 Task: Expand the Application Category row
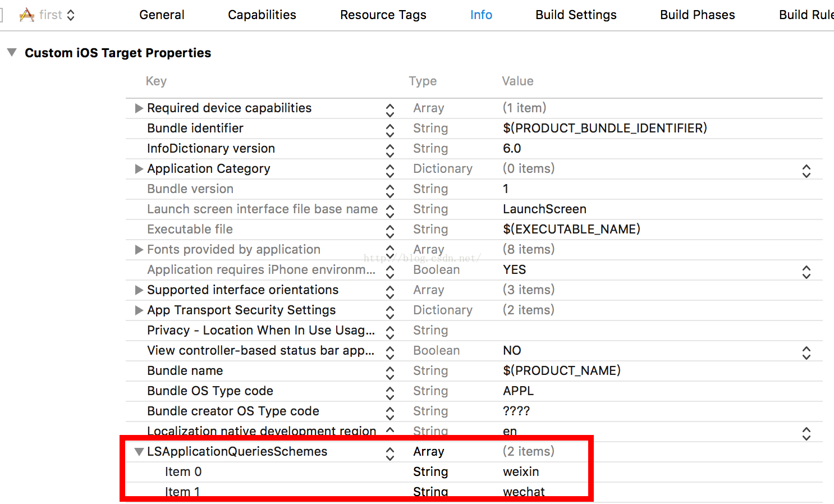139,169
